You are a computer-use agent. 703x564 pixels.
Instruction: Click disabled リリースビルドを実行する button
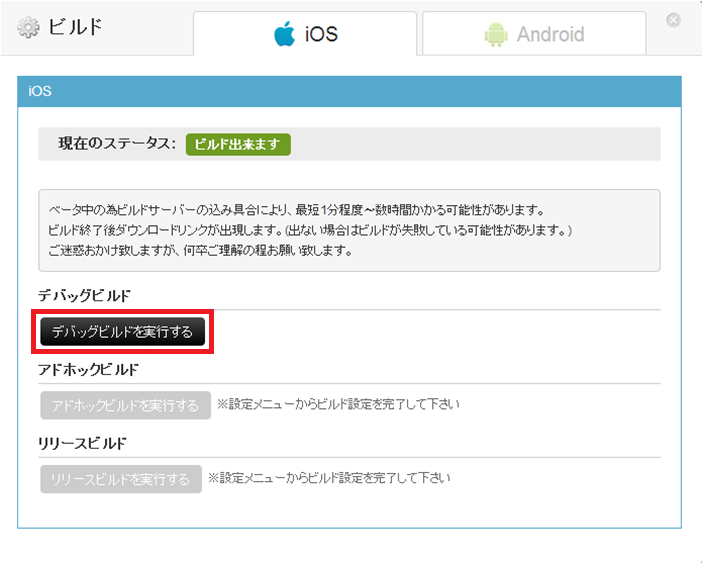(x=121, y=479)
